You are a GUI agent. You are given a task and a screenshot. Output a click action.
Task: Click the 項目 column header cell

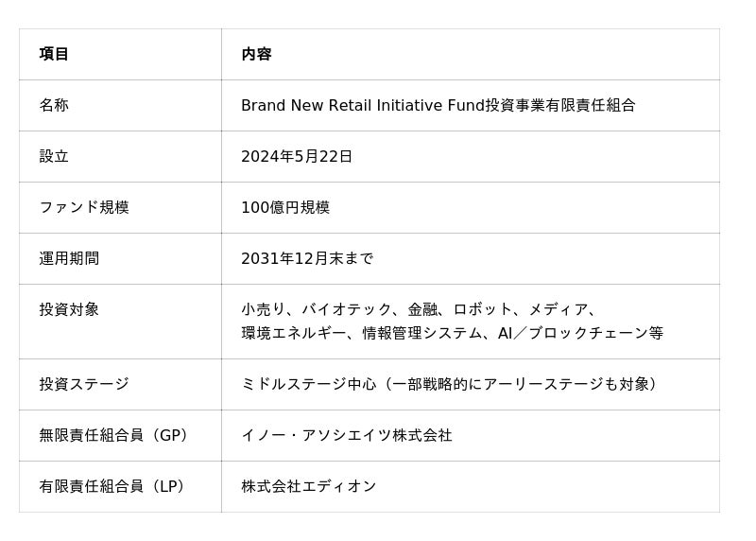coord(54,54)
